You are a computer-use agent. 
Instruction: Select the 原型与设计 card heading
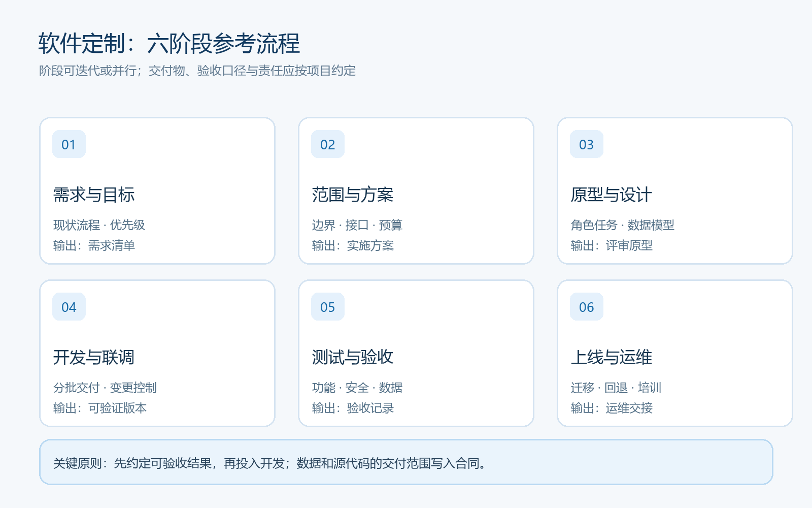(612, 195)
